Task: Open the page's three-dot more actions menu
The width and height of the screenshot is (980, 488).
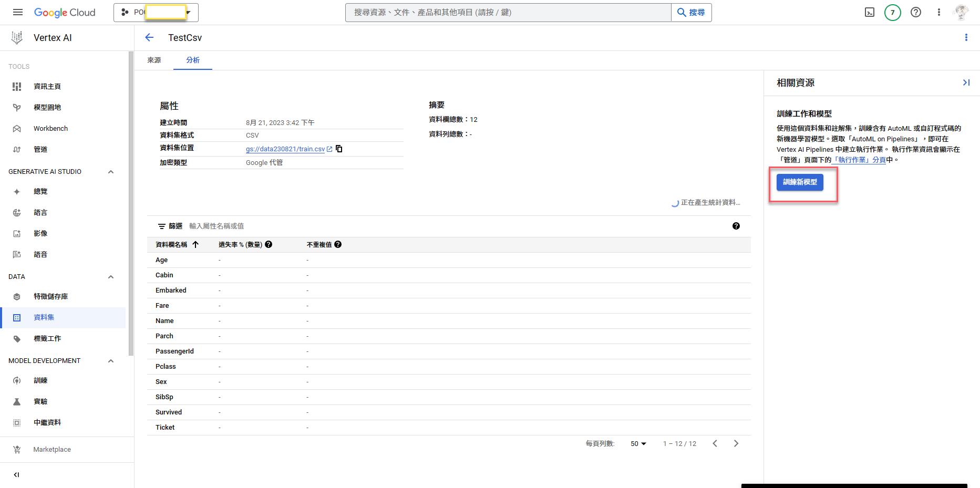Action: click(x=966, y=37)
